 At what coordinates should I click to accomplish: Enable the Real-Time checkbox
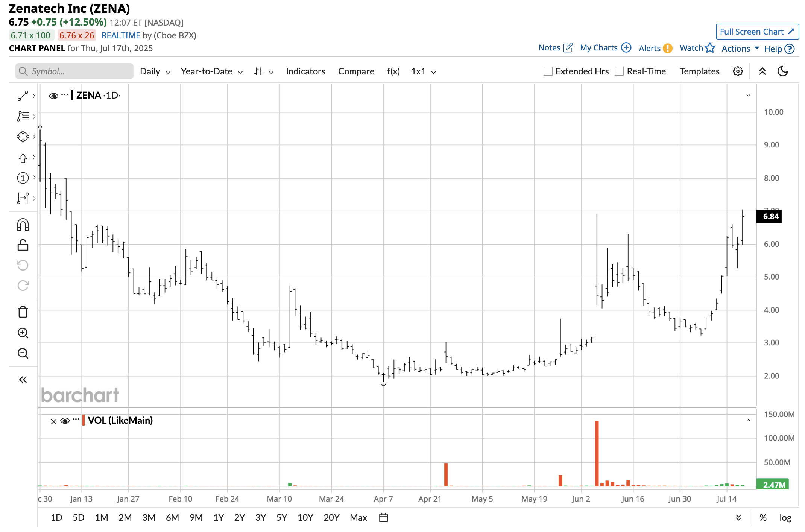619,71
